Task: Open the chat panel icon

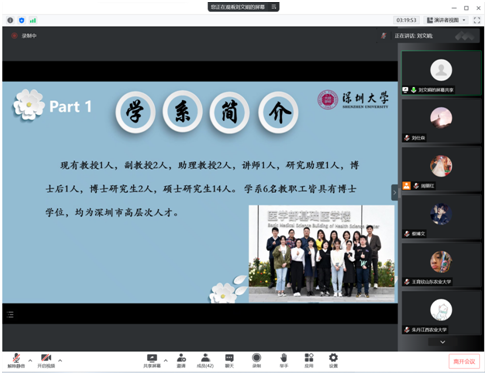Action: pyautogui.click(x=229, y=360)
